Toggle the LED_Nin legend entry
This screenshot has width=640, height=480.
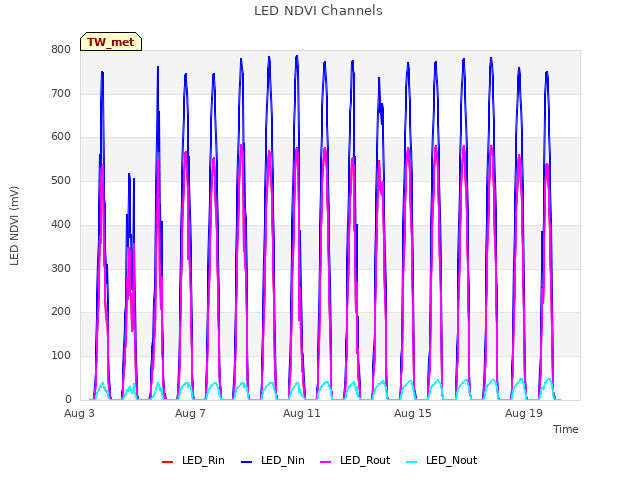273,460
